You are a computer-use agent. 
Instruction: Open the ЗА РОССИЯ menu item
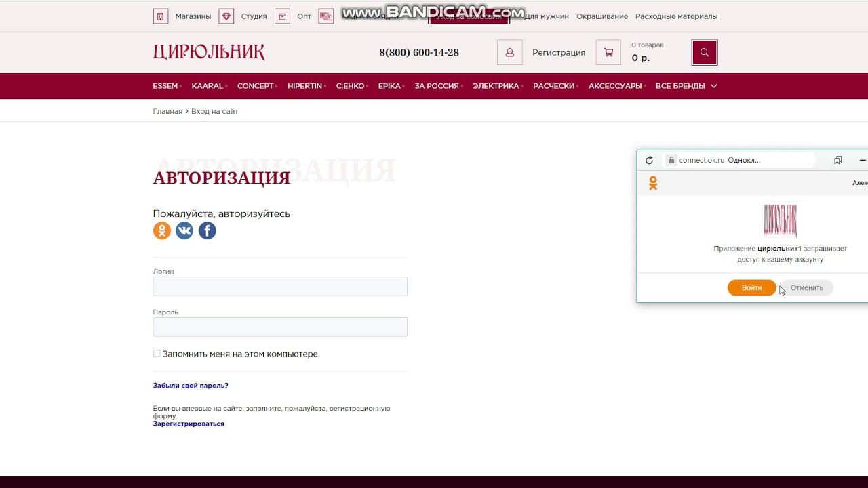click(437, 86)
